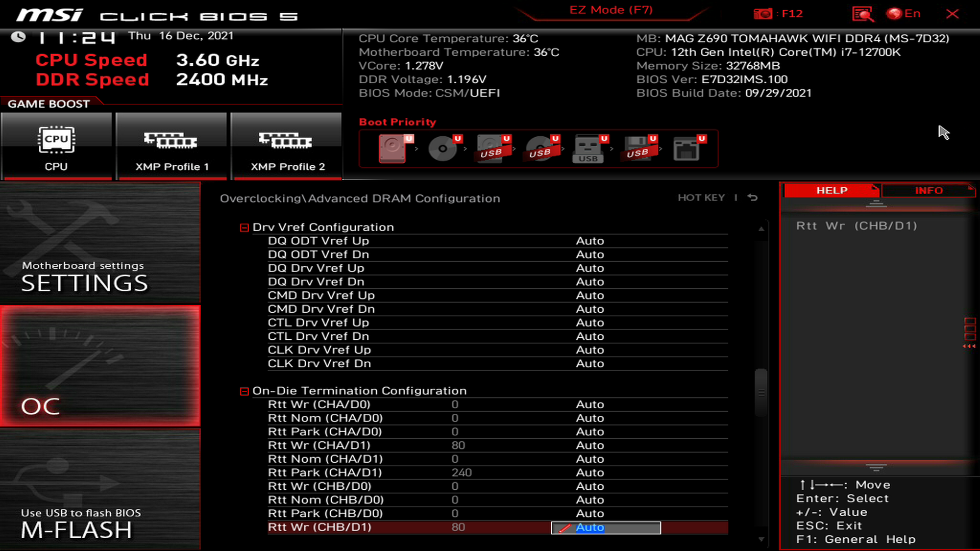Select Rtt Wr CHA/D1 value field
The width and height of the screenshot is (980, 551).
tap(605, 445)
